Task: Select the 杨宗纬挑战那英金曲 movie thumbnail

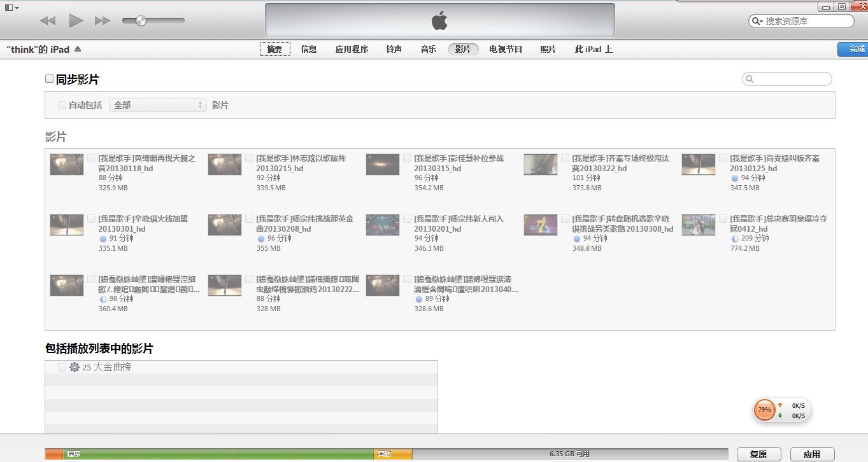Action: click(x=224, y=225)
